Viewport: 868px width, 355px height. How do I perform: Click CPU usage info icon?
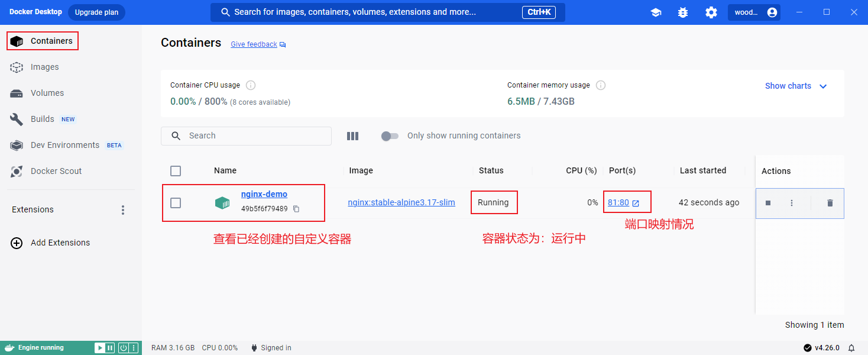251,85
